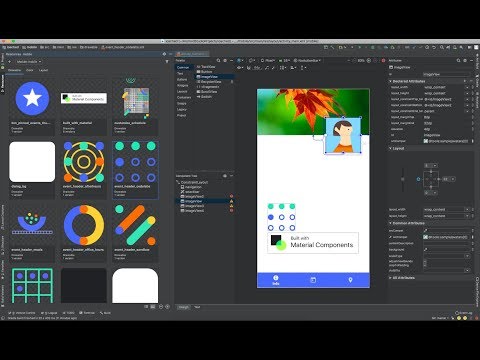Open the Build tool window
Image resolution: width=480 pixels, height=360 pixels.
105,313
